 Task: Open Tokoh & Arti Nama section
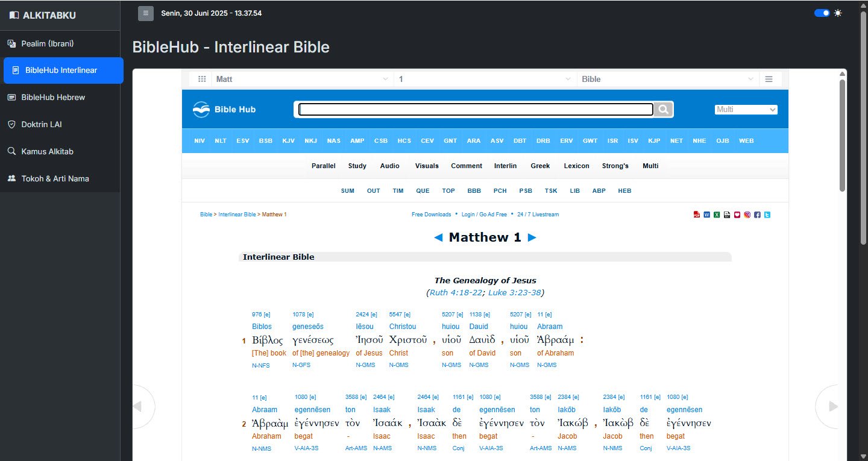pyautogui.click(x=60, y=178)
